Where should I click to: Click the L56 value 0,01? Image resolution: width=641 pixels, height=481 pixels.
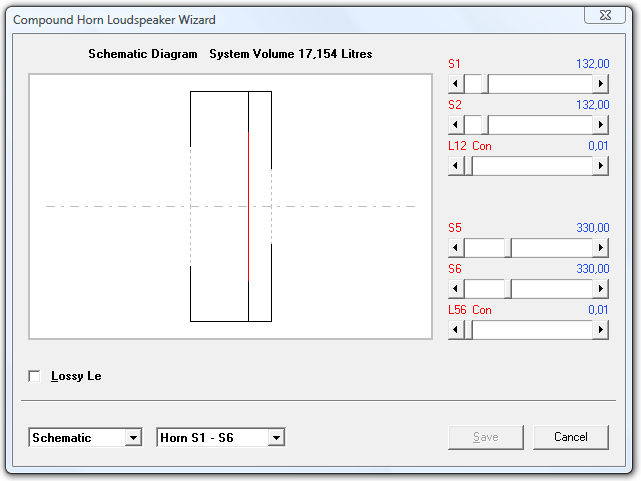[x=598, y=310]
